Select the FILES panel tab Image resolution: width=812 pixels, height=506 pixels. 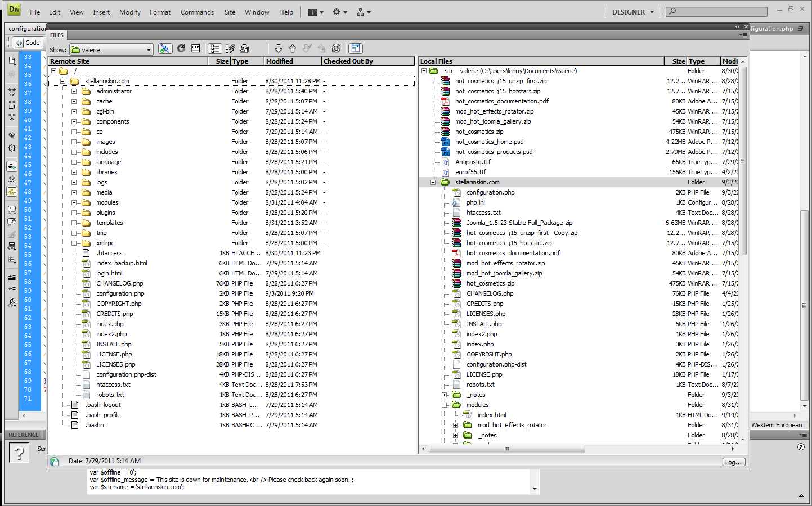pyautogui.click(x=57, y=35)
